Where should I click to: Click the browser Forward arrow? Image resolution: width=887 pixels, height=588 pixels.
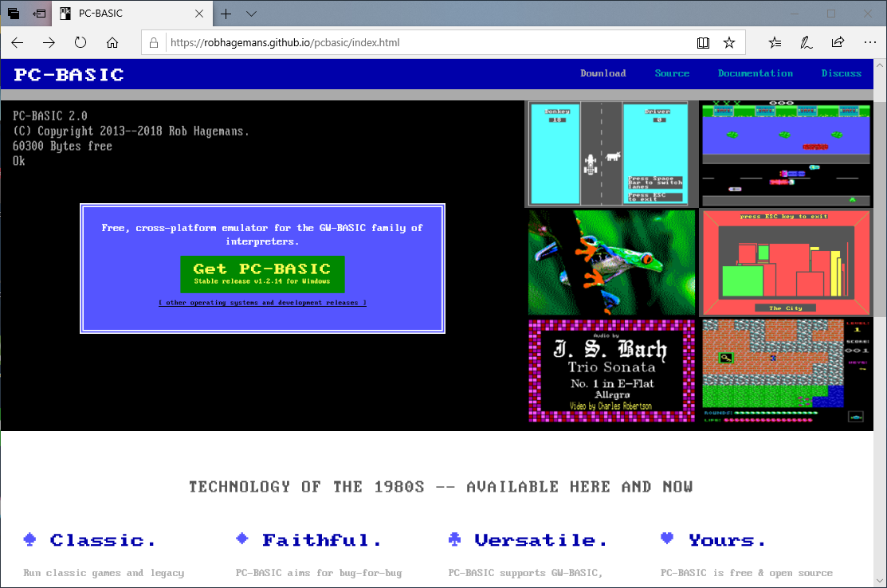pos(49,42)
